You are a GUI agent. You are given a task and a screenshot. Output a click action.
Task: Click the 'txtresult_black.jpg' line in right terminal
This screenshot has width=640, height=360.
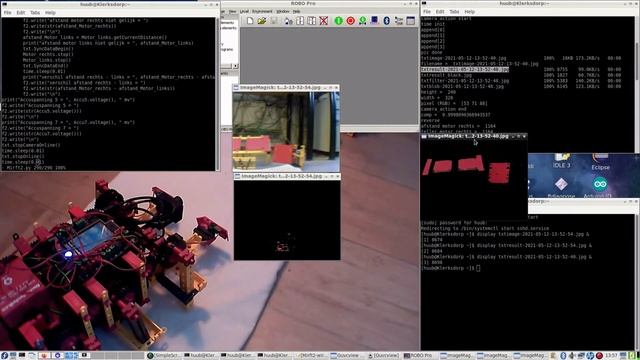446,75
